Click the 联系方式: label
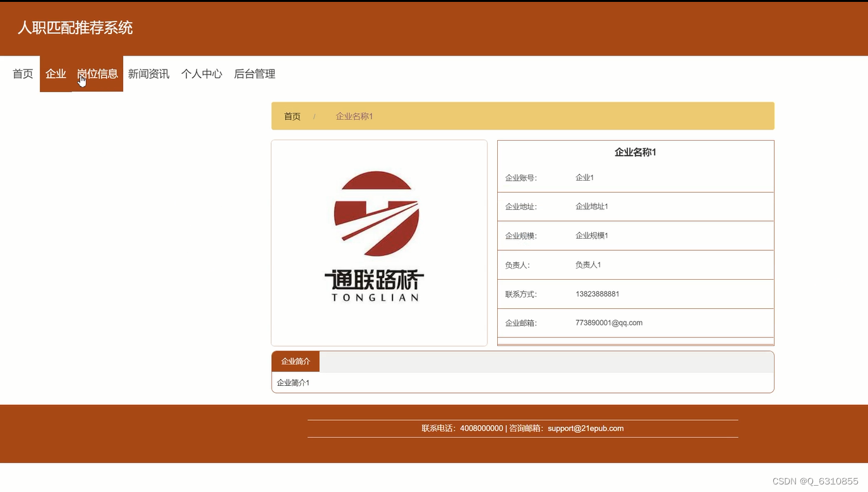Screen dimensions: 868x492 [x=521, y=294]
